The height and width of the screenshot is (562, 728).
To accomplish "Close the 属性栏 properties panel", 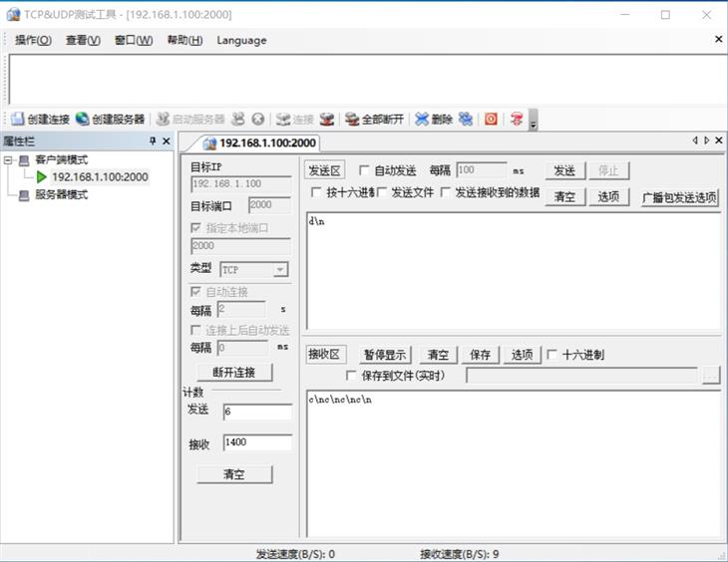I will tap(167, 140).
